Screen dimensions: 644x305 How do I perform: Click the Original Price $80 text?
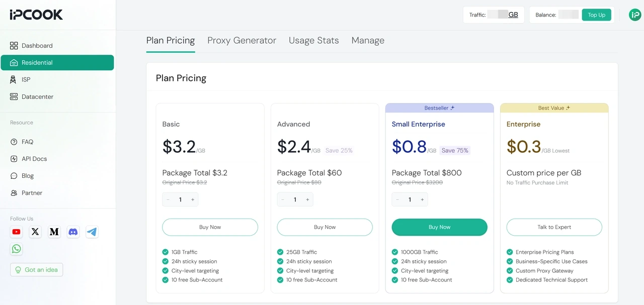click(x=299, y=182)
